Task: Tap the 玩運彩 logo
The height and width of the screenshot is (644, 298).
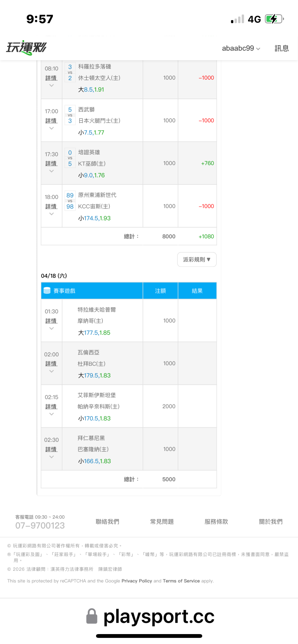Action: (26, 48)
